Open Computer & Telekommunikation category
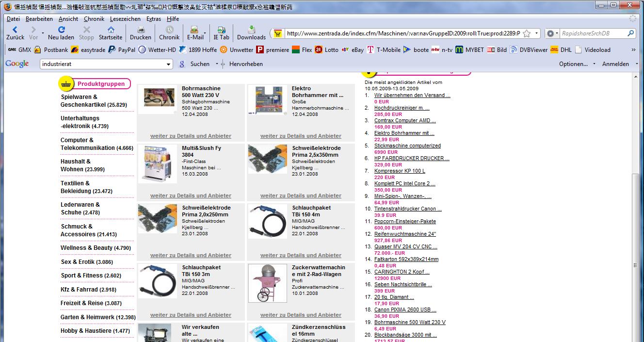The height and width of the screenshot is (342, 644). click(97, 144)
